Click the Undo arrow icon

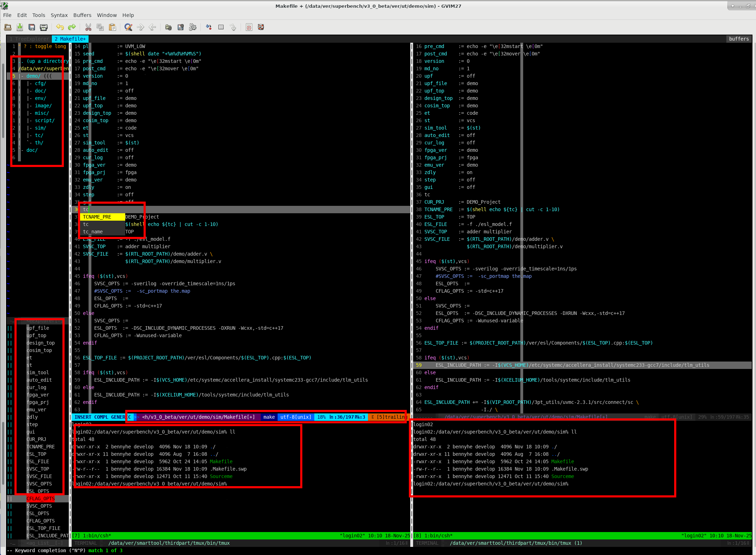[60, 27]
